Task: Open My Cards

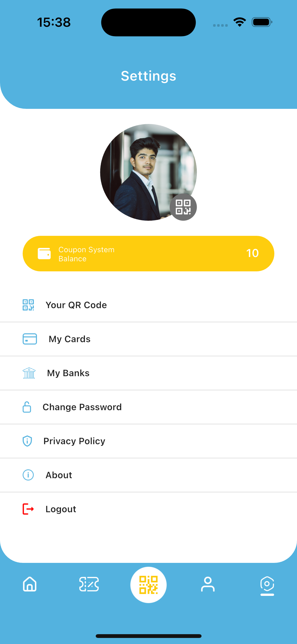Action: pyautogui.click(x=70, y=339)
